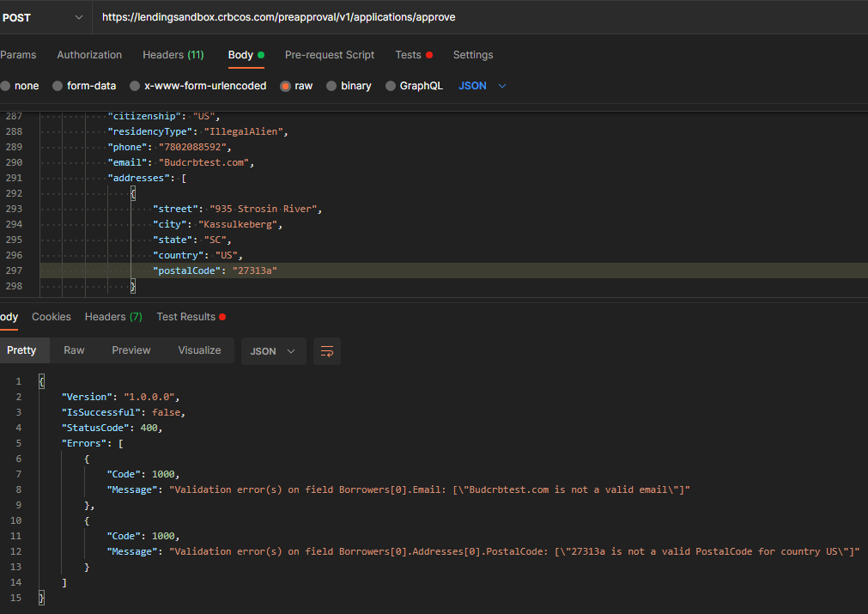This screenshot has height=614, width=868.
Task: Switch to the Authorization tab
Action: pyautogui.click(x=89, y=55)
